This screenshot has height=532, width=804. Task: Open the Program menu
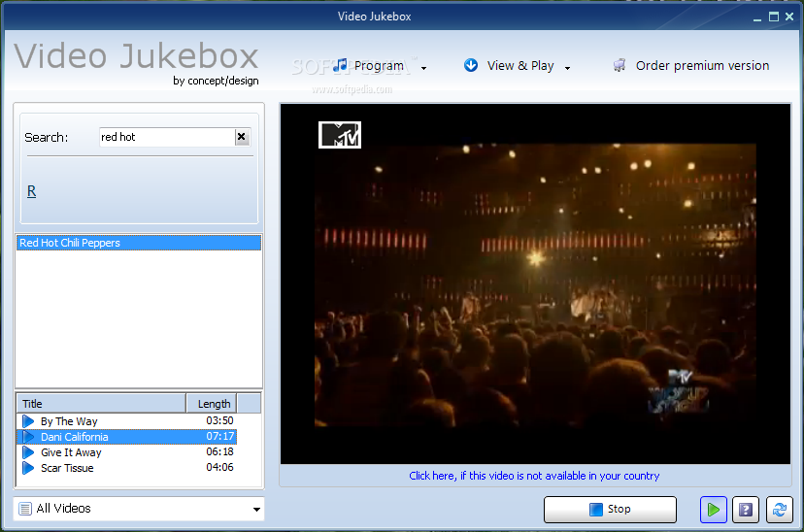379,66
